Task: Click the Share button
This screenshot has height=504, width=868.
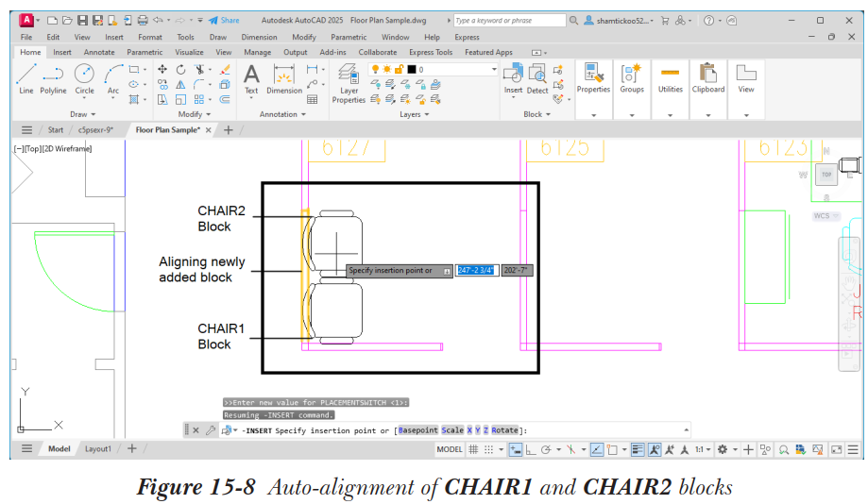Action: coord(224,21)
